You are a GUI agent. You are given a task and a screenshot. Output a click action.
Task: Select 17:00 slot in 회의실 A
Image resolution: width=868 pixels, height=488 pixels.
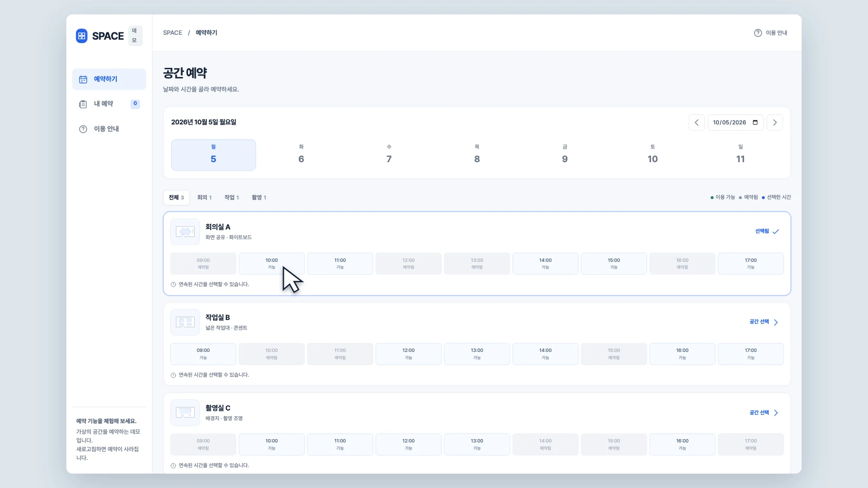click(751, 263)
